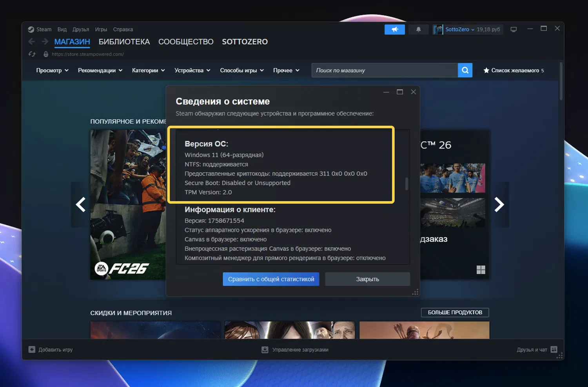Switch to the СООБЩЕСТВО tab
Image resolution: width=588 pixels, height=387 pixels.
(x=186, y=42)
